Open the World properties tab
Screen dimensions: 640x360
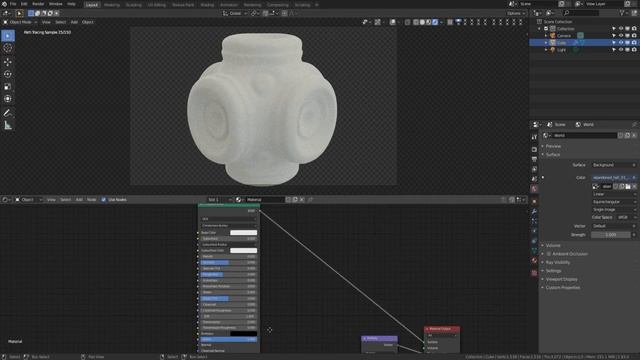pyautogui.click(x=534, y=189)
